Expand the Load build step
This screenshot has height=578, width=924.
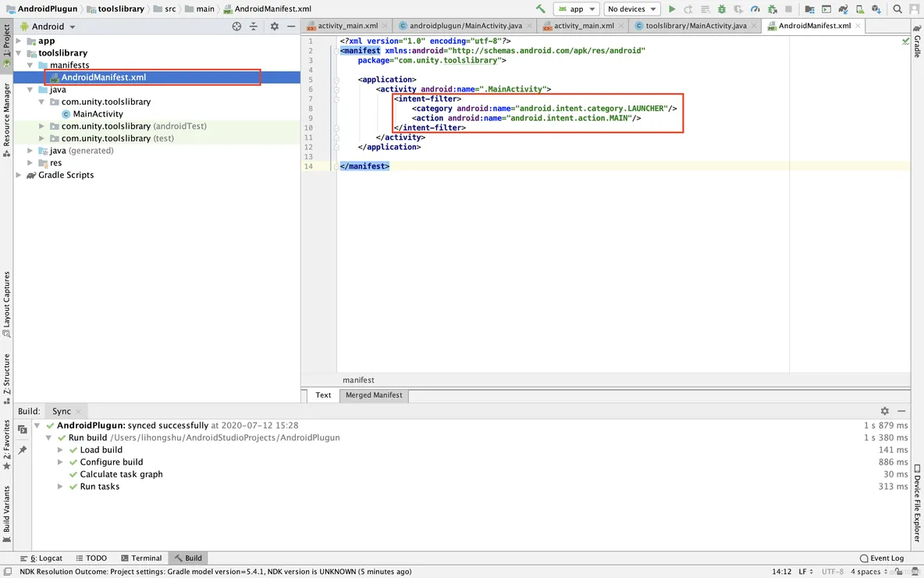tap(60, 450)
